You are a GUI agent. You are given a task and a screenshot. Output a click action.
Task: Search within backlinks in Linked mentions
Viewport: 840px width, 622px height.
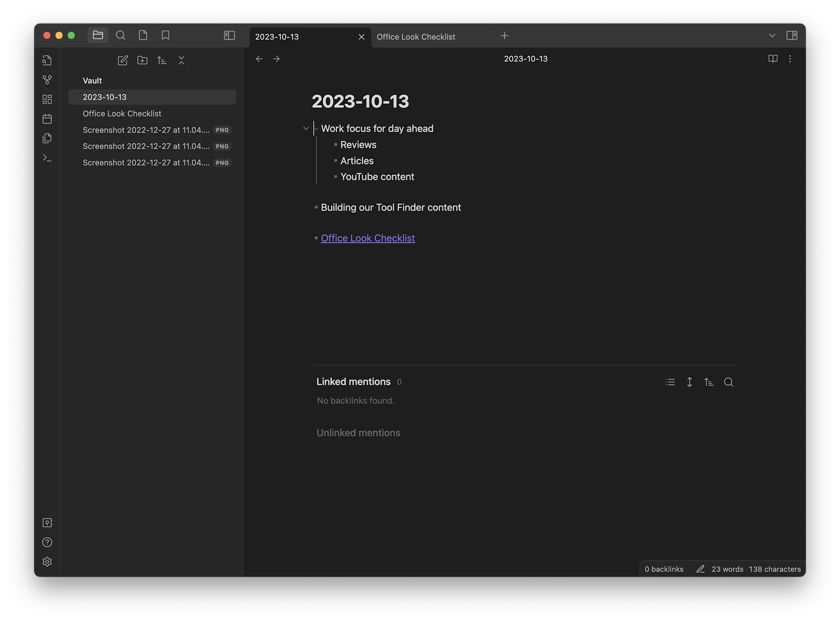coord(729,382)
